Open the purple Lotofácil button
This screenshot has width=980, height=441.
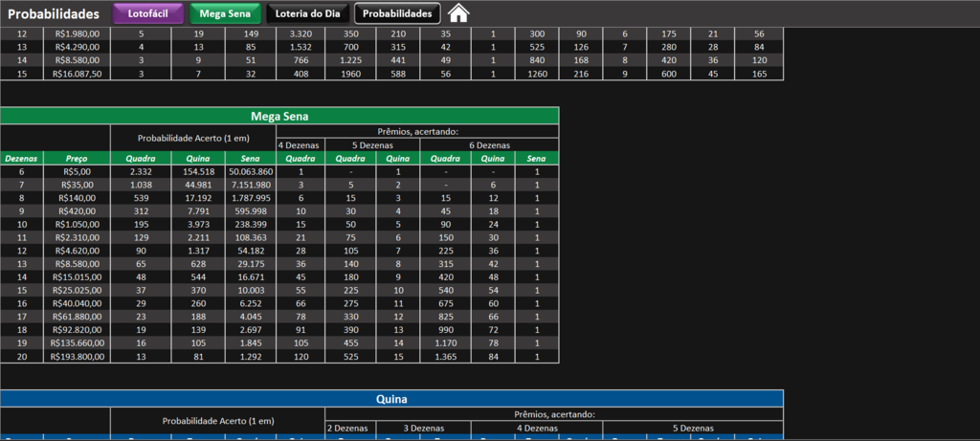click(148, 13)
